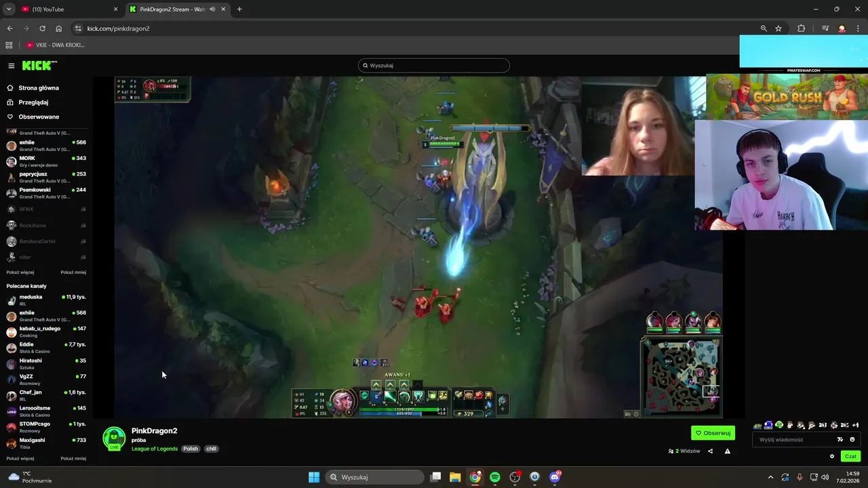
Task: Open the PinkDragon2 channel avatar
Action: pyautogui.click(x=114, y=439)
